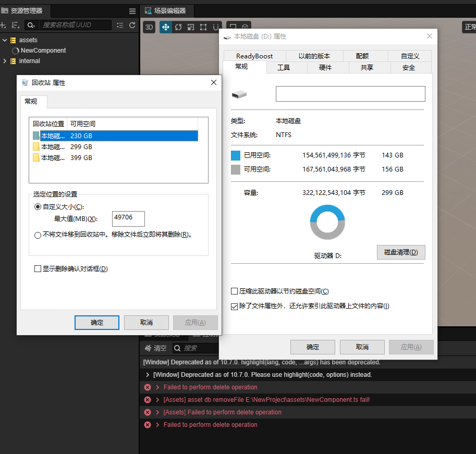Select the internal database folder icon
476x454 pixels.
click(x=13, y=62)
